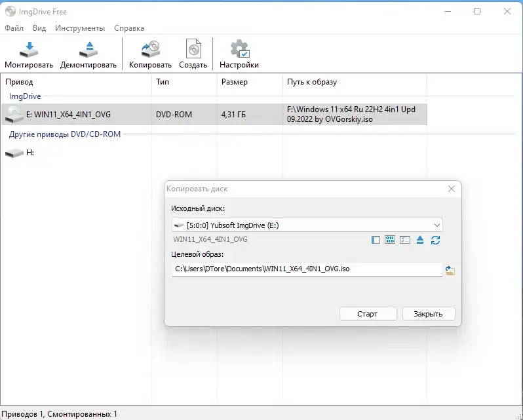Screen dimensions: 523x420
Task: Click the Путь к образу column header
Action: 355,82
